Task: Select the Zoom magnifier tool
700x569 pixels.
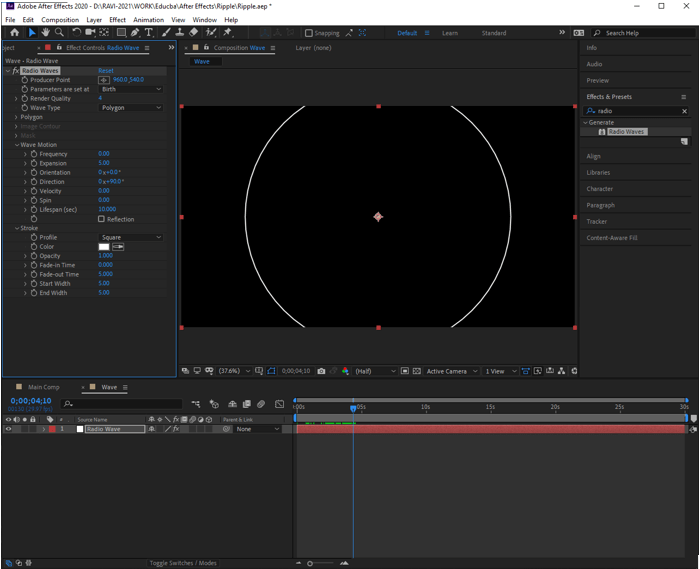Action: coord(59,33)
